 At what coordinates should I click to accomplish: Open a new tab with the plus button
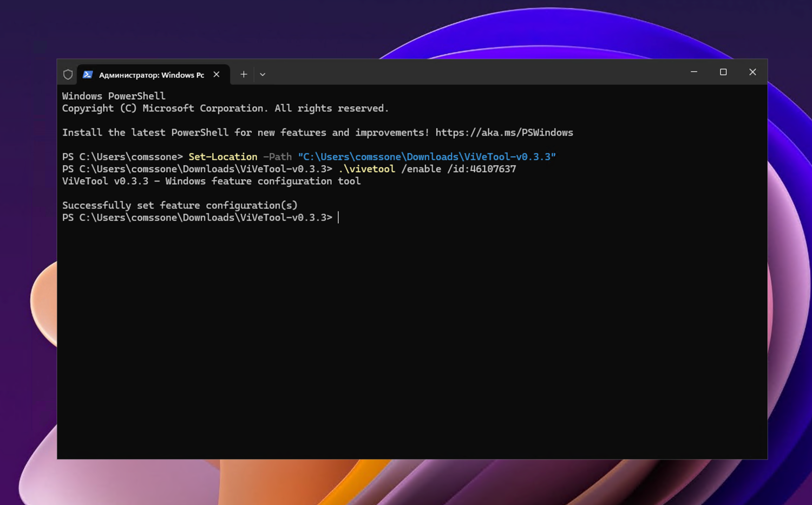244,74
